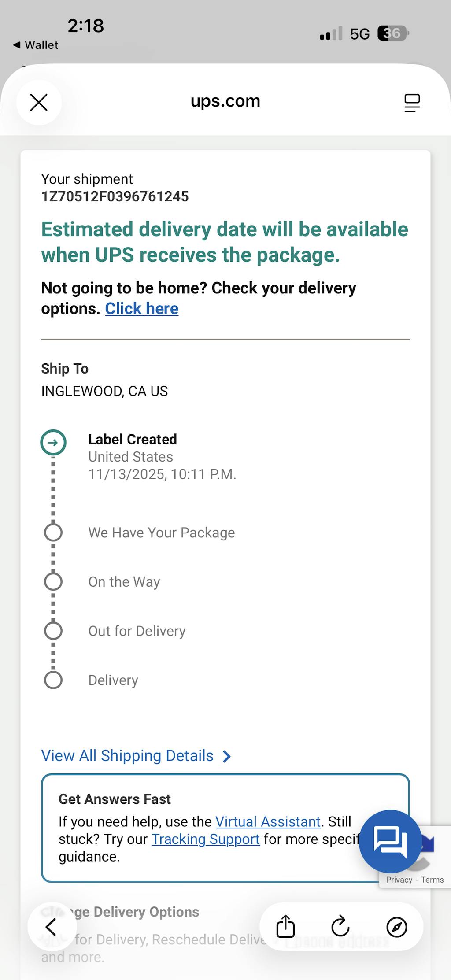Viewport: 451px width, 980px height.
Task: Select the On the Way step circle
Action: 53,582
